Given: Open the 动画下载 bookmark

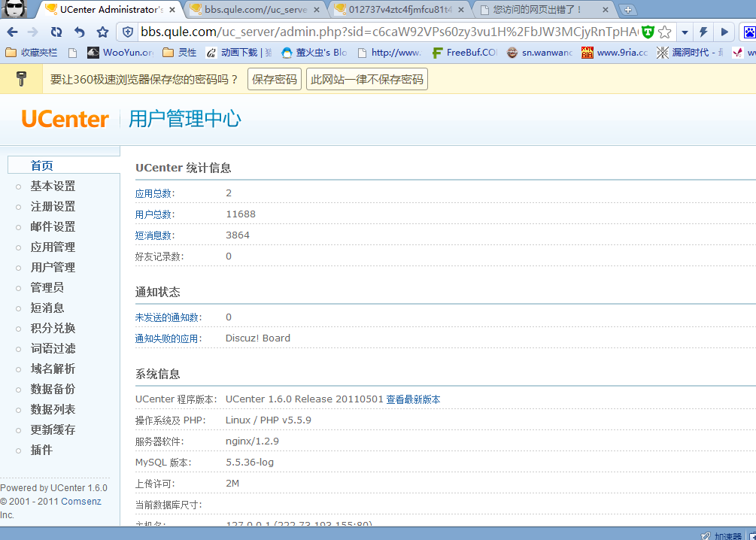Looking at the screenshot, I should tap(238, 53).
